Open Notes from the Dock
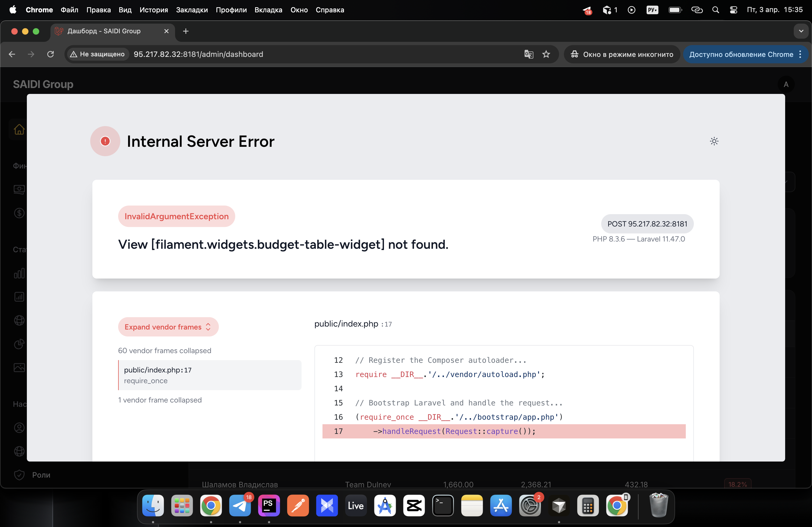 [x=472, y=506]
